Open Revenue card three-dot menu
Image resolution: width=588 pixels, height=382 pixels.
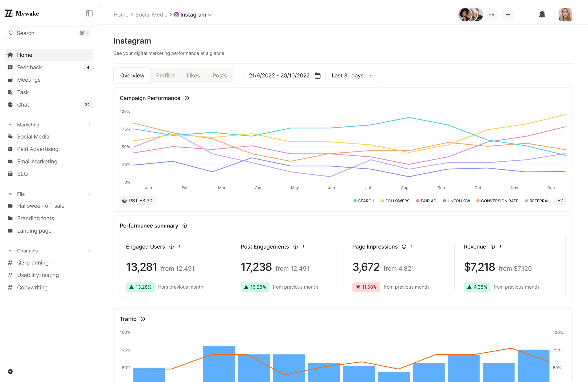(x=500, y=247)
